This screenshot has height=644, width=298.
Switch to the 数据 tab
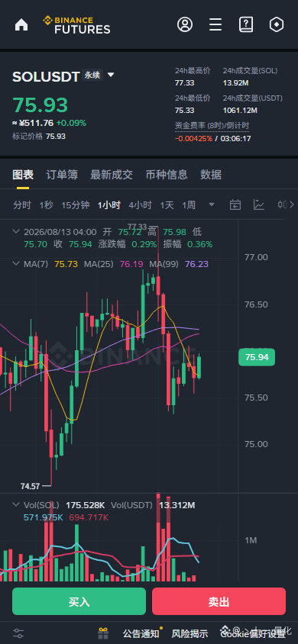(x=211, y=175)
